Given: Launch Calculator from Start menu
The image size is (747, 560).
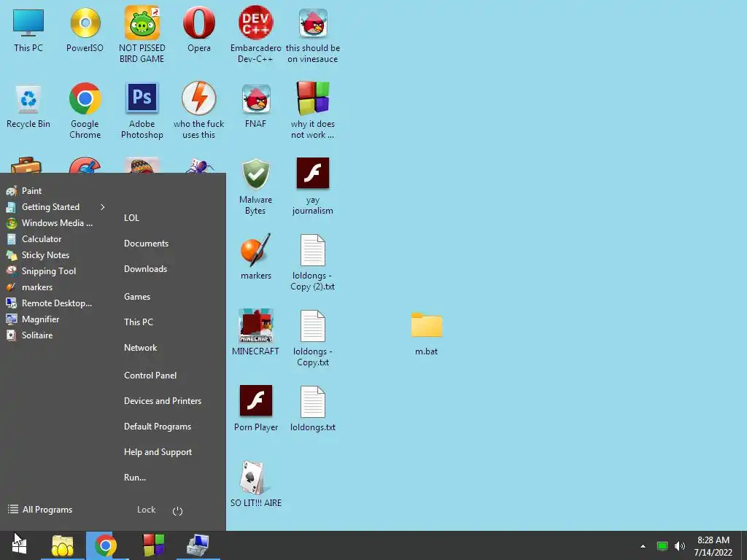Looking at the screenshot, I should pyautogui.click(x=34, y=239).
